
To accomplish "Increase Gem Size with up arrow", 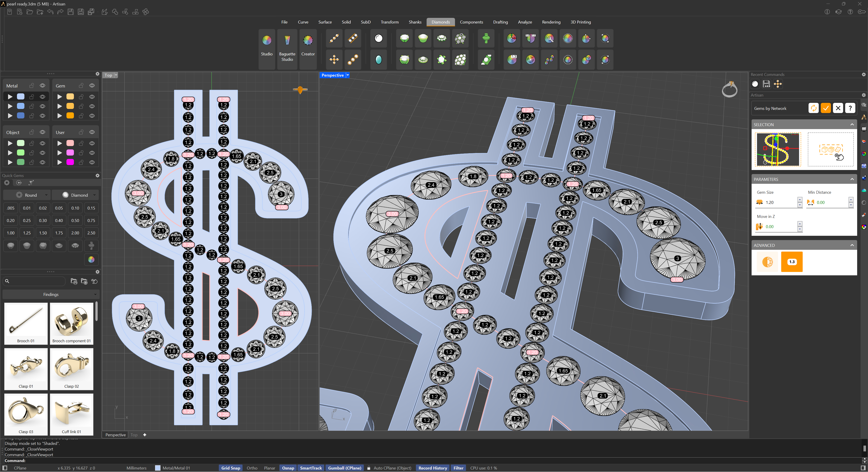I will 800,200.
